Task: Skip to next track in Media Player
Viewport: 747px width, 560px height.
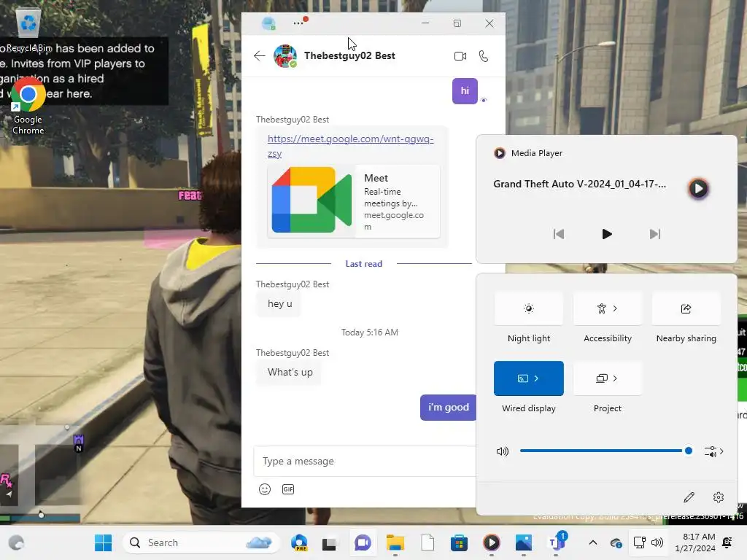Action: pos(655,234)
